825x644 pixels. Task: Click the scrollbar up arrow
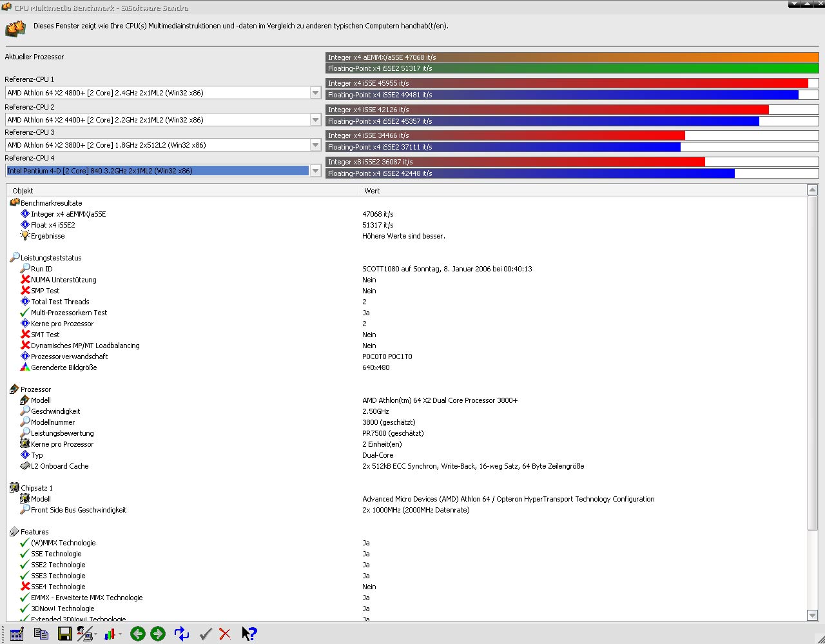click(x=812, y=190)
